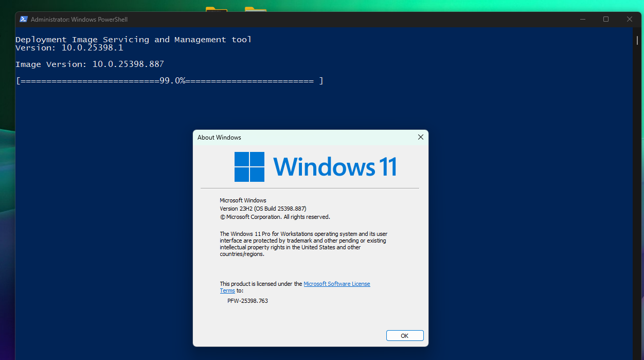
Task: Close the Administrator PowerShell window
Action: pos(630,19)
